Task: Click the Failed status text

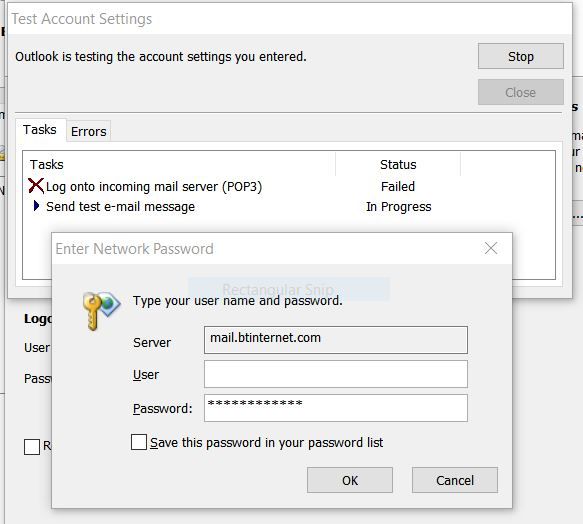Action: tap(398, 186)
